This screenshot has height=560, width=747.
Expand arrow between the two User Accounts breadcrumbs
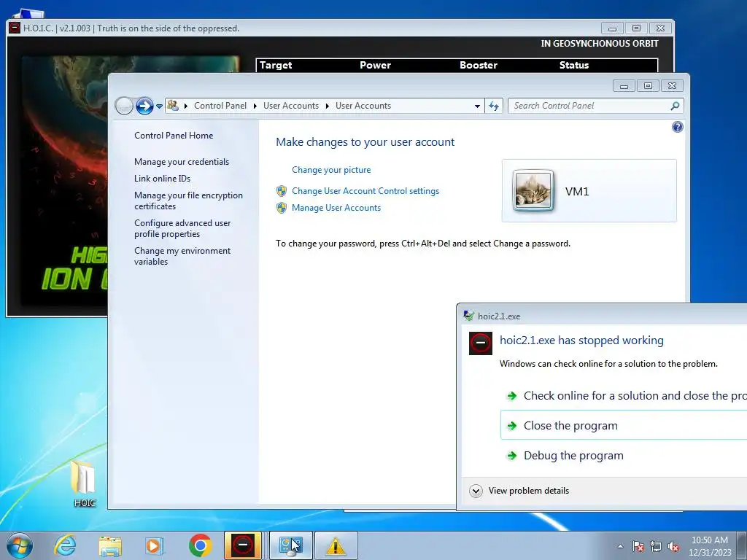(328, 106)
